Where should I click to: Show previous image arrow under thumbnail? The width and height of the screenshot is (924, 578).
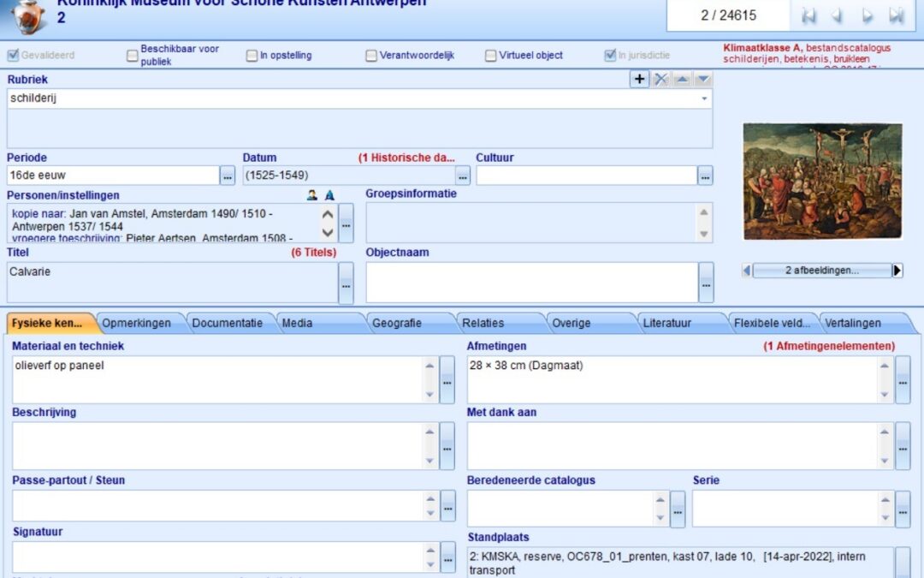click(747, 270)
